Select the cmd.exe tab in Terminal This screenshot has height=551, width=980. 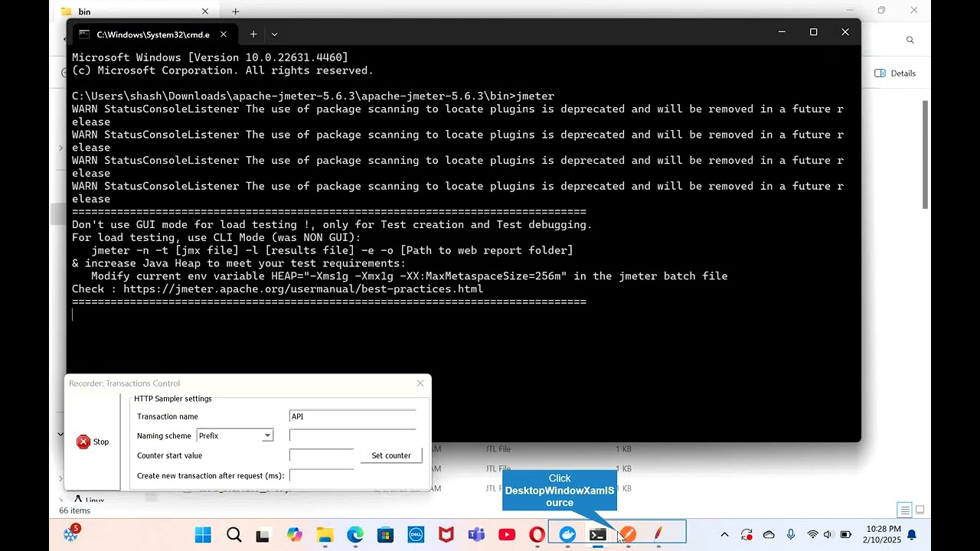(x=153, y=34)
